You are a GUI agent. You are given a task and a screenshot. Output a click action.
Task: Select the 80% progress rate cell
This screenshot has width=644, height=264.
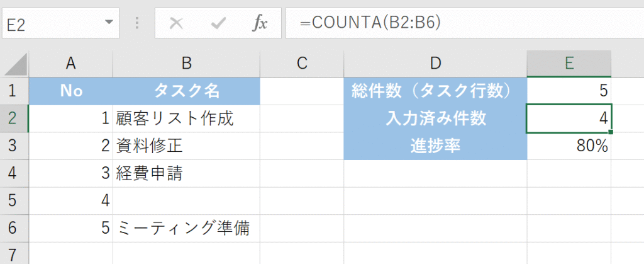(569, 146)
